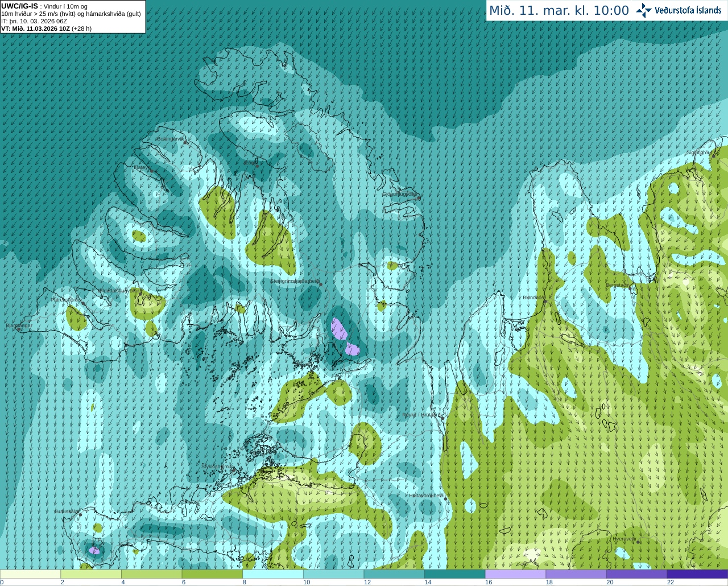728x586 pixels.
Task: Click the Siglufjörður station label
Action: [698, 152]
